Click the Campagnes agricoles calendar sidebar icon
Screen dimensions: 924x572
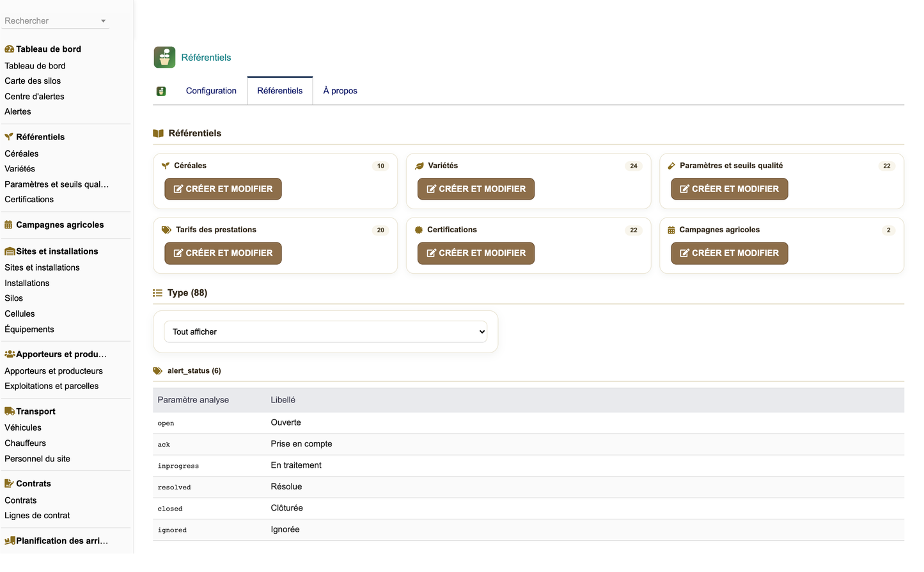(8, 225)
